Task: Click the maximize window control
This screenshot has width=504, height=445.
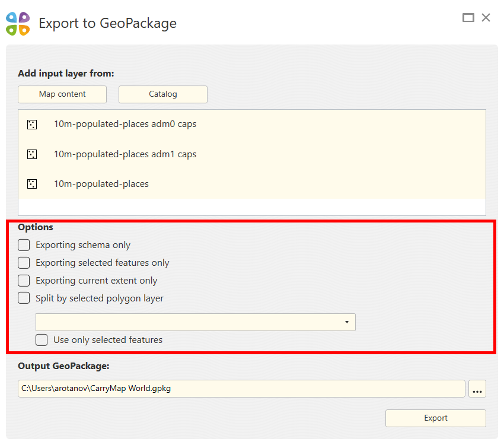Action: (x=468, y=17)
